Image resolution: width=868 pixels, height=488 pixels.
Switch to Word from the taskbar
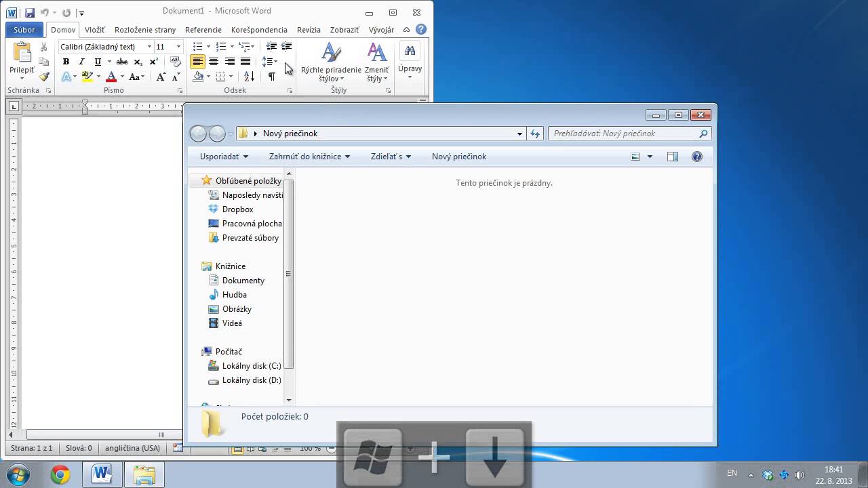102,475
